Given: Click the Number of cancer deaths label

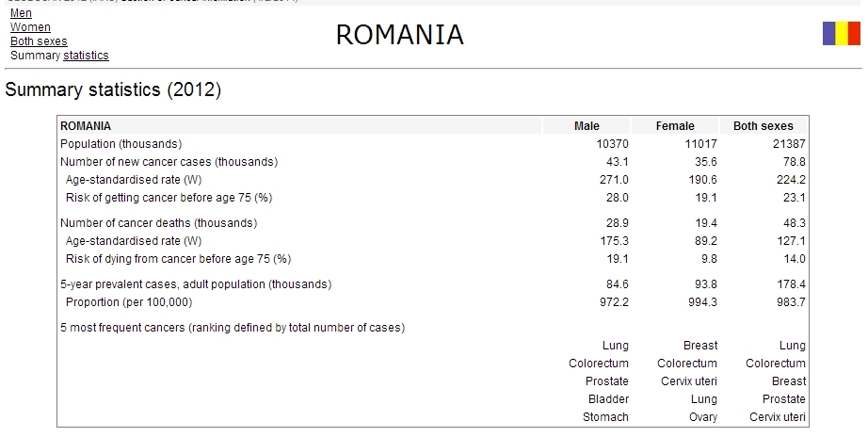Looking at the screenshot, I should [x=158, y=223].
